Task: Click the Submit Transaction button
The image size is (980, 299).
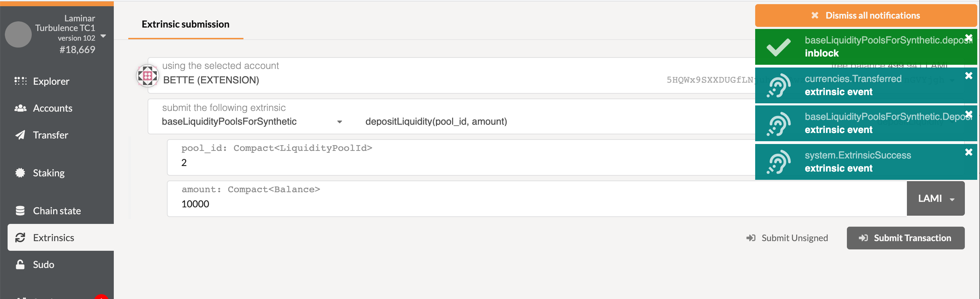Action: click(906, 238)
